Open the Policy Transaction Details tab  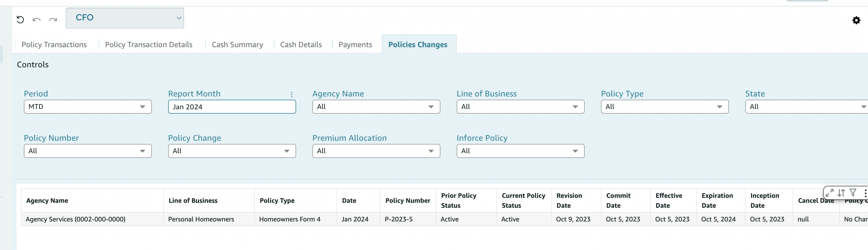click(149, 45)
